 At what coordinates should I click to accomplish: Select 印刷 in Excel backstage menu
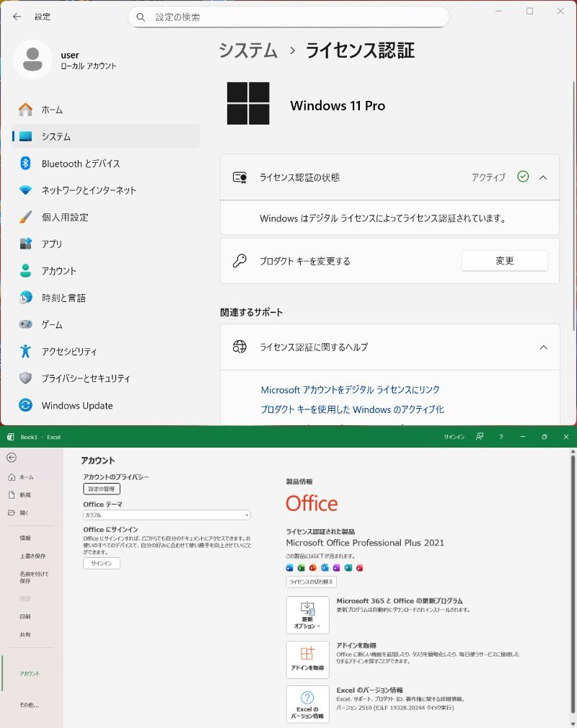[x=25, y=617]
